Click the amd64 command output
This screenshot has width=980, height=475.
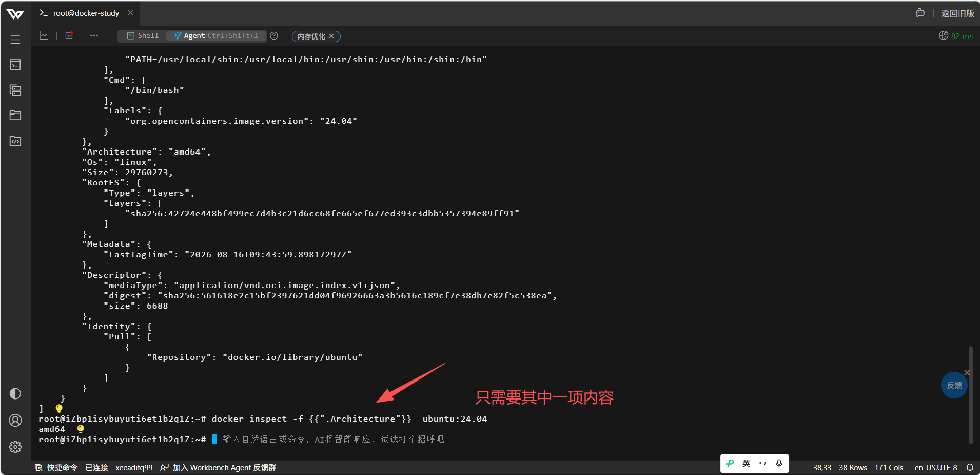pos(52,429)
